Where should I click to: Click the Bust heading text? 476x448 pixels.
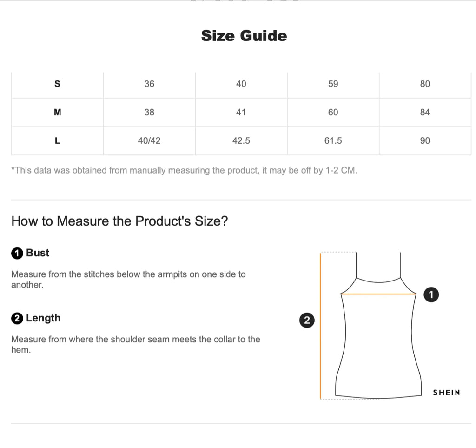[38, 253]
